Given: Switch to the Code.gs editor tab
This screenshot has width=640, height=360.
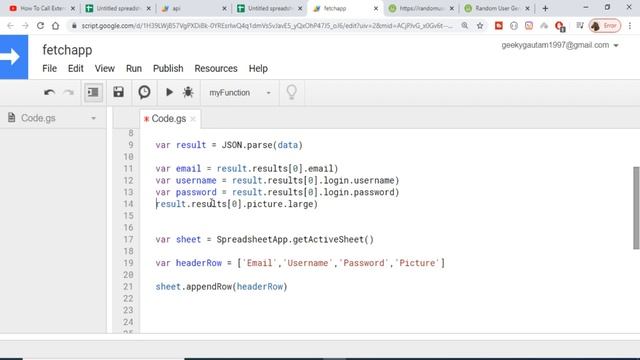Looking at the screenshot, I should tap(169, 119).
